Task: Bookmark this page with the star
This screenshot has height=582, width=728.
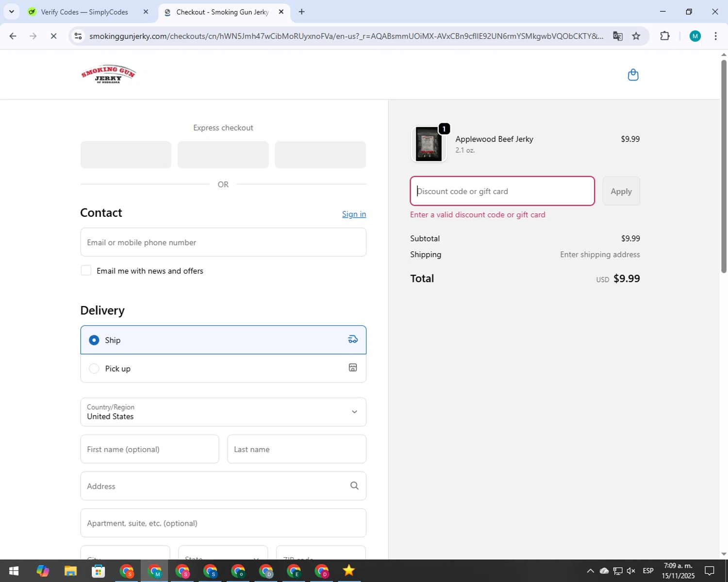Action: (x=636, y=36)
